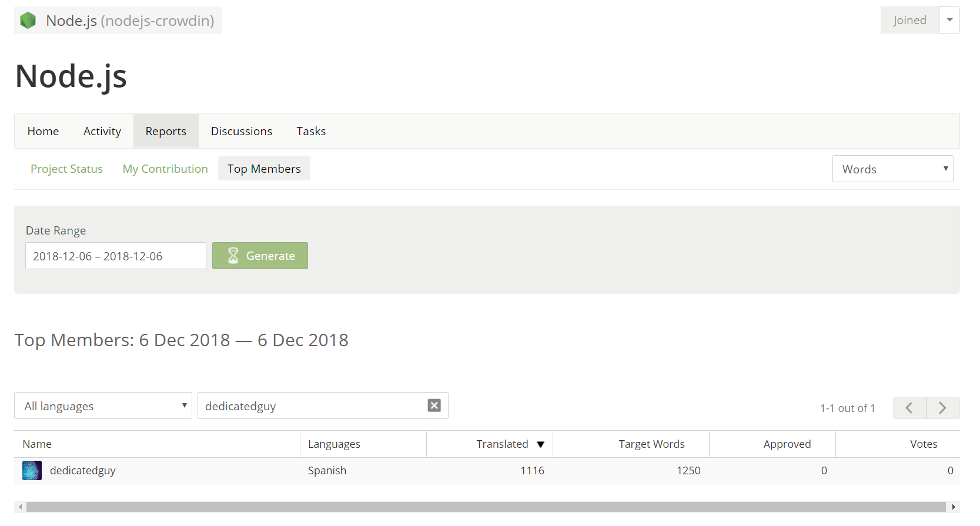Screen dimensions: 980x526
Task: Click the Node.js page title
Action: pos(71,76)
